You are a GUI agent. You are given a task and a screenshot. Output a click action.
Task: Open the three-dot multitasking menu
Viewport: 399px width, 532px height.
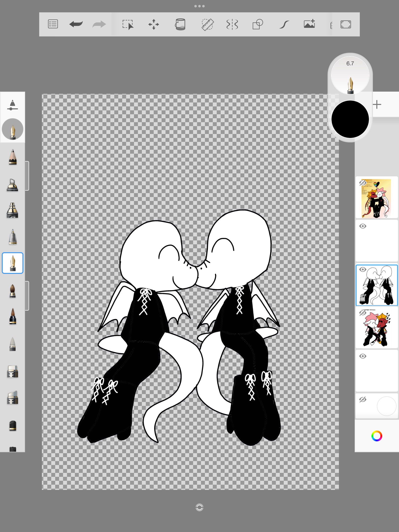point(199,6)
